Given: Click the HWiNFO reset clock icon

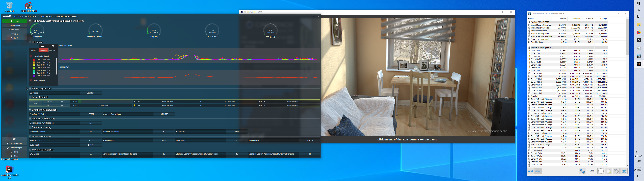Looking at the screenshot, I should (x=601, y=171).
